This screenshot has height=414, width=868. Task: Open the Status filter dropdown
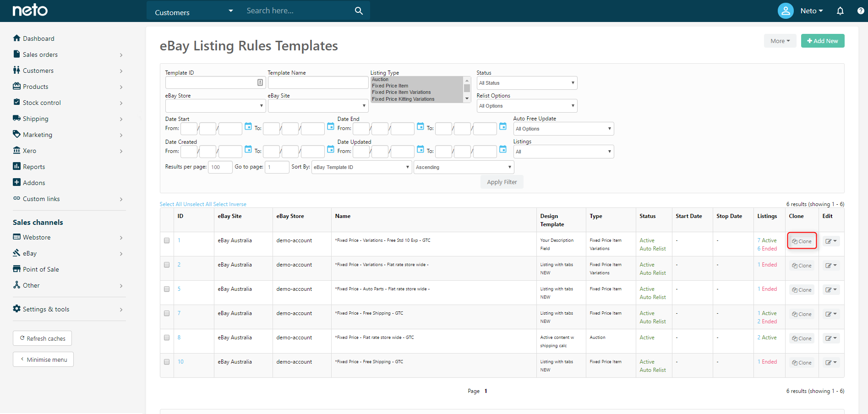(x=527, y=83)
